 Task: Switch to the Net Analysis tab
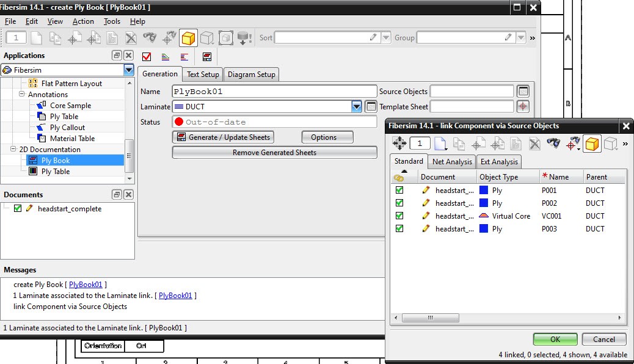(452, 162)
